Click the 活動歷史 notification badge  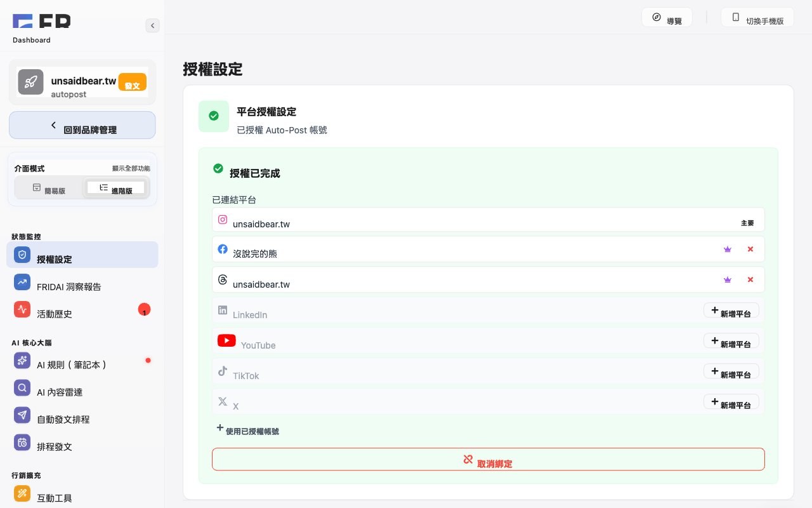coord(145,310)
